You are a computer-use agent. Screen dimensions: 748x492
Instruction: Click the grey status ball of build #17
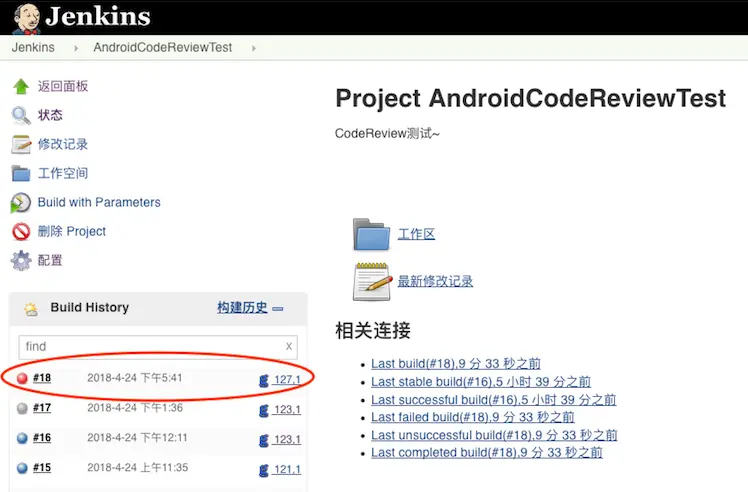pos(22,408)
